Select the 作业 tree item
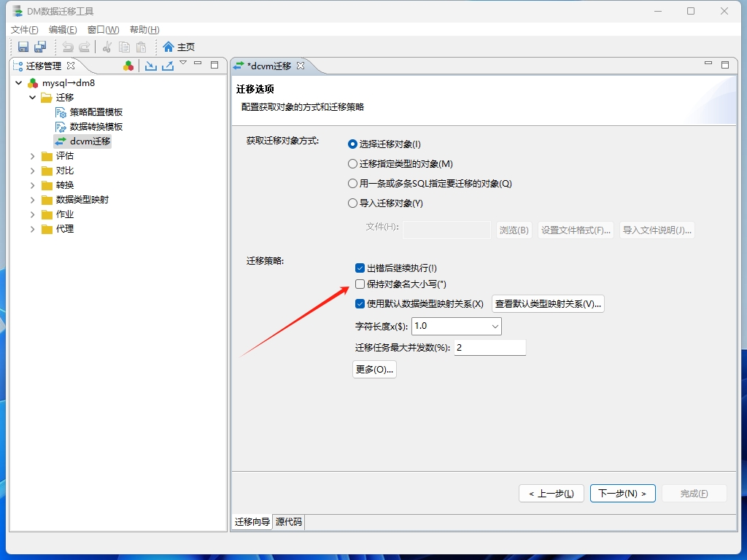This screenshot has height=560, width=747. [65, 215]
